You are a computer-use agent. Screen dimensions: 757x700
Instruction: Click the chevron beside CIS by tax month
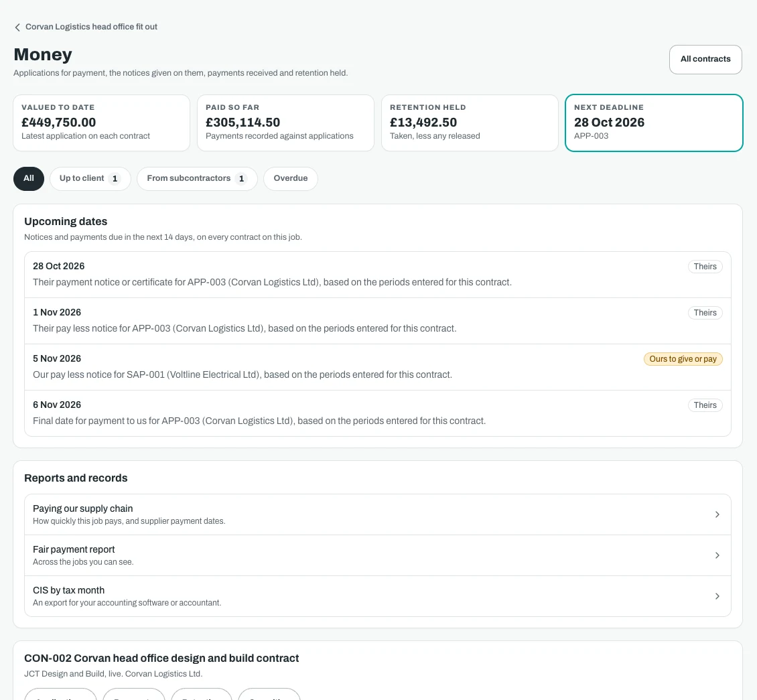click(717, 596)
